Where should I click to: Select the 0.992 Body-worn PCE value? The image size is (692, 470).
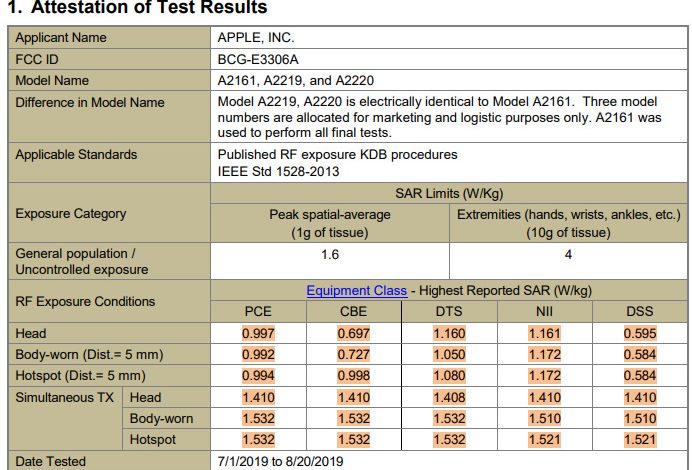[x=258, y=354]
